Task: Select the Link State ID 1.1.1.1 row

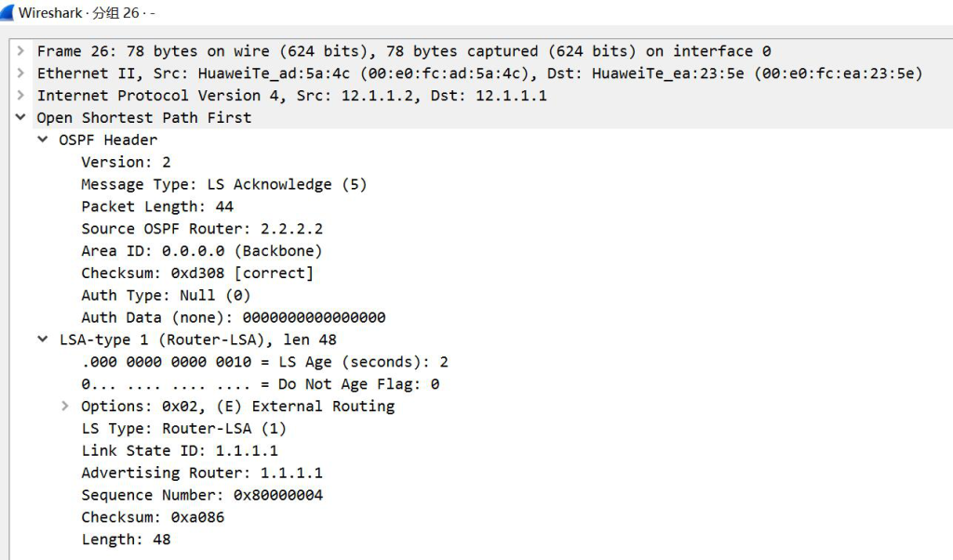Action: (x=180, y=450)
